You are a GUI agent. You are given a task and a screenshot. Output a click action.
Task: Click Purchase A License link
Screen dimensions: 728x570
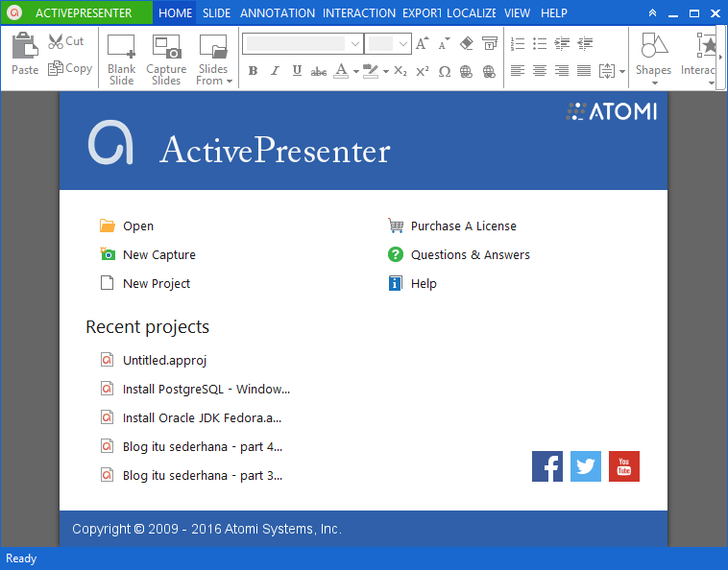451,226
